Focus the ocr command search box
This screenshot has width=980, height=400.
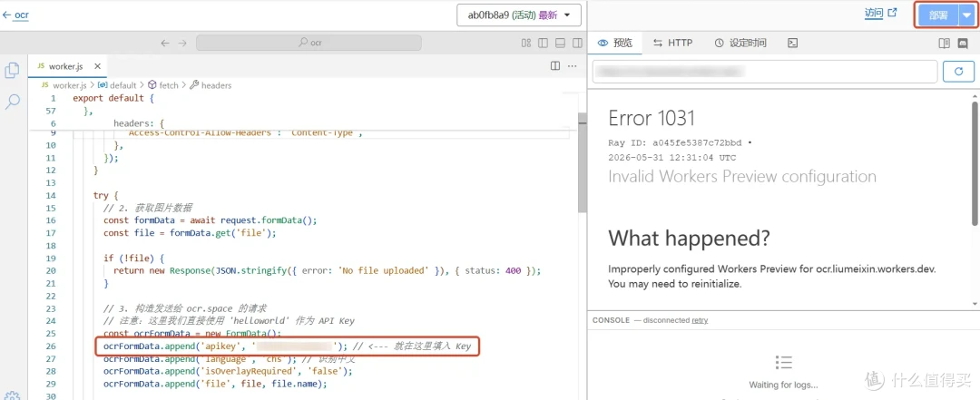pos(309,44)
